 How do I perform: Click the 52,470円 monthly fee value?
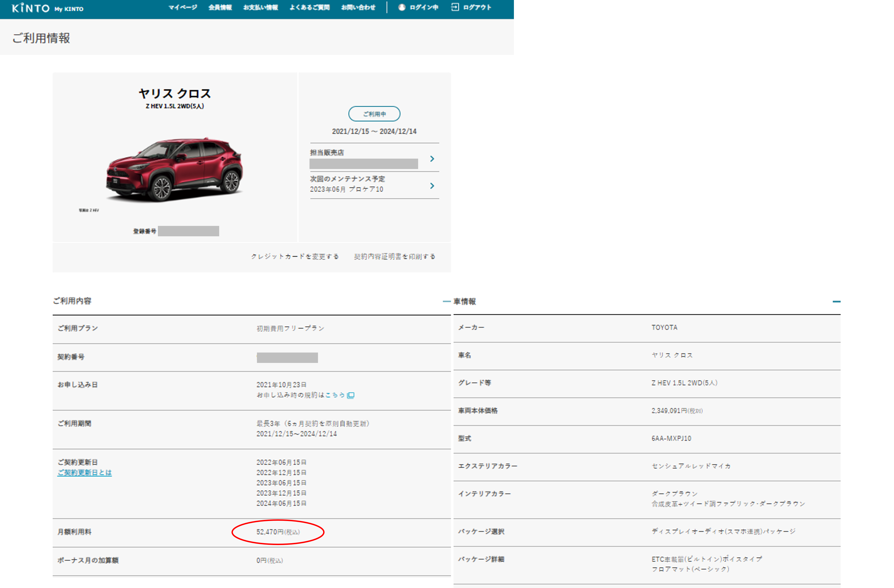click(278, 532)
